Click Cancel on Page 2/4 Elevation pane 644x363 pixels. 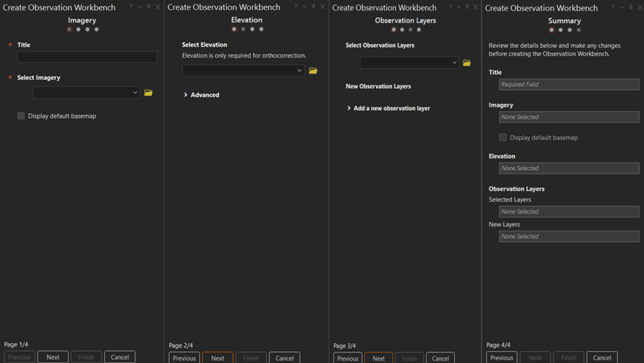pos(284,358)
